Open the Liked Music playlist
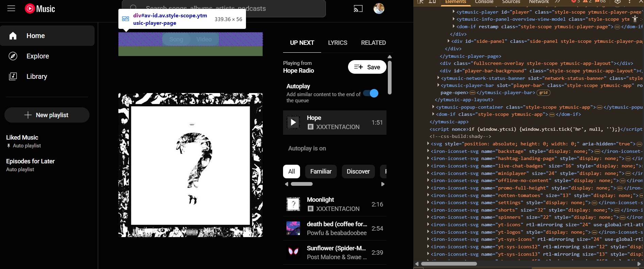Viewport: 644px width, 269px height. [x=24, y=141]
